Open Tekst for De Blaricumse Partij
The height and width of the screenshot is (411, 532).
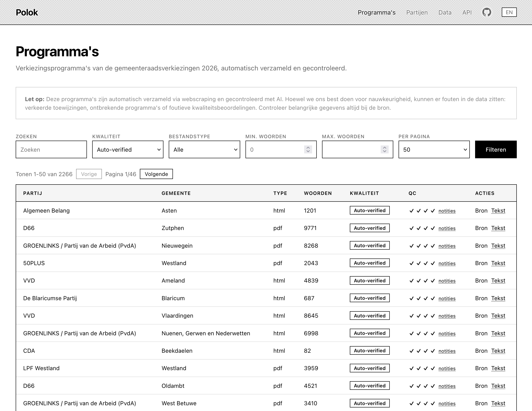pos(498,298)
